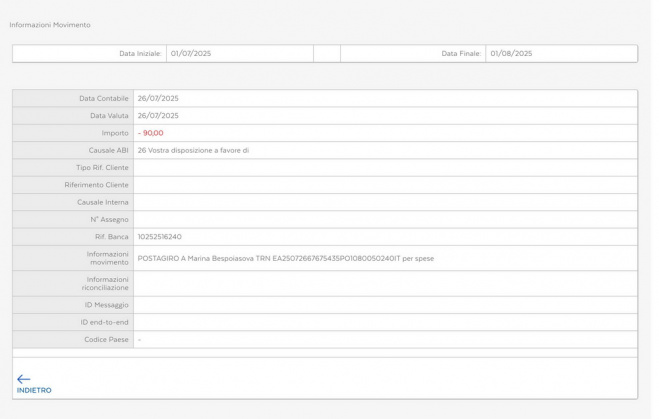The height and width of the screenshot is (419, 659).
Task: Select the Data Finale date 01/08/2025
Action: click(511, 53)
